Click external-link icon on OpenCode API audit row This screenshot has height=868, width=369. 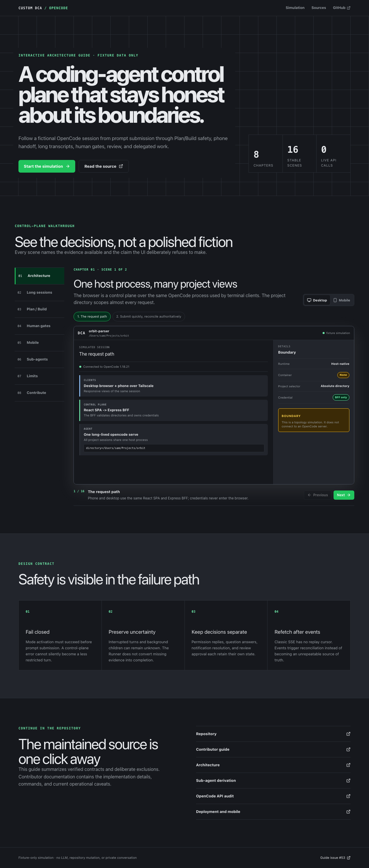tap(348, 796)
